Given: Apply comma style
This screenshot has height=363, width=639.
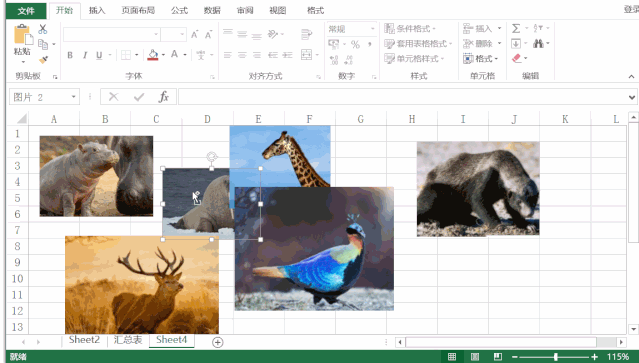Looking at the screenshot, I should pyautogui.click(x=370, y=44).
